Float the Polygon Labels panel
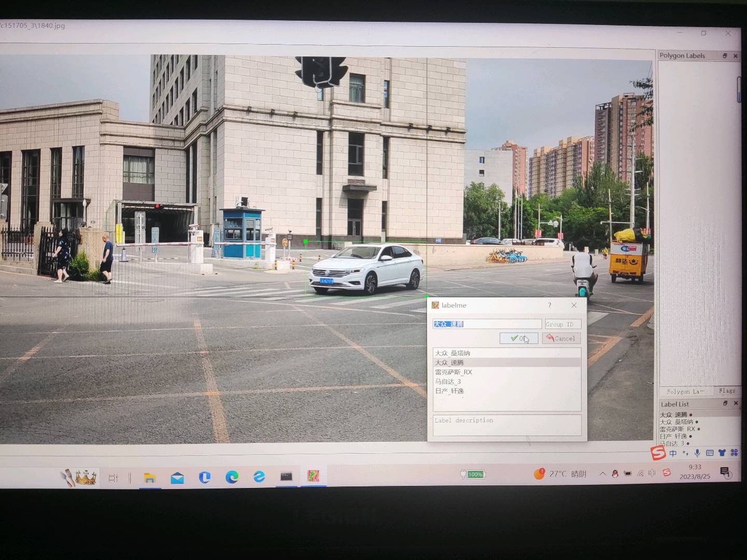The width and height of the screenshot is (747, 560). tap(725, 55)
